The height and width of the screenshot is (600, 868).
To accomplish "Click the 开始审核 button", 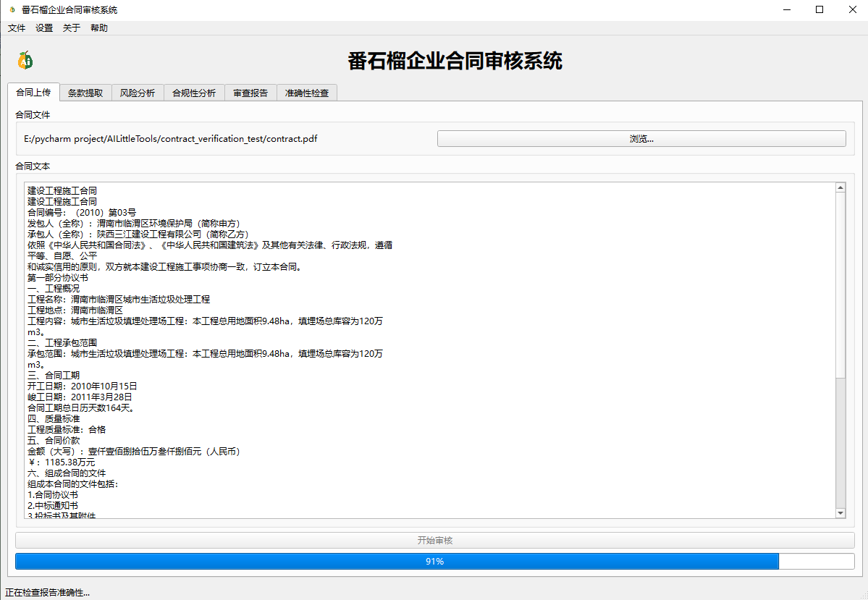I will pos(434,540).
